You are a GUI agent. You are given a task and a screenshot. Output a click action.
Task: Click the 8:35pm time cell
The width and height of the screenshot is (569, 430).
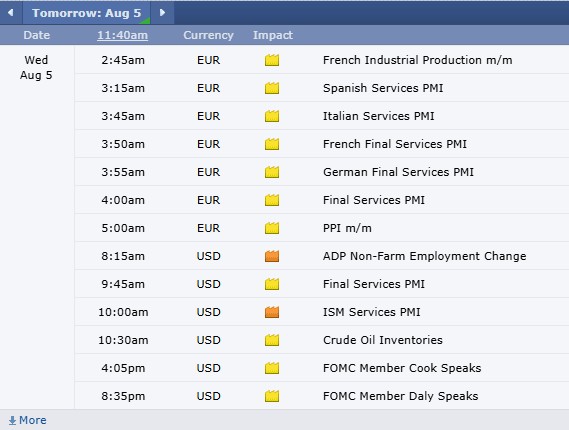pyautogui.click(x=123, y=396)
